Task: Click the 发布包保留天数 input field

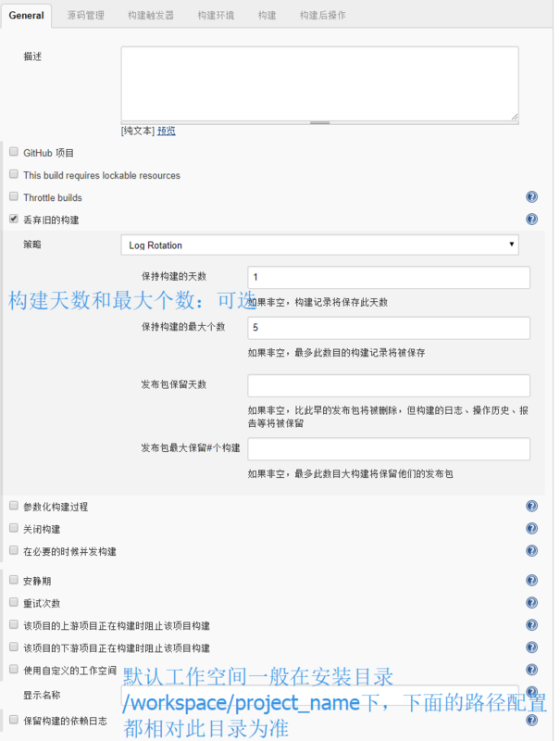Action: pyautogui.click(x=389, y=385)
